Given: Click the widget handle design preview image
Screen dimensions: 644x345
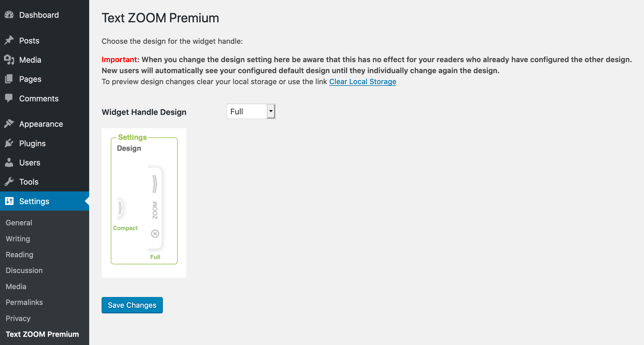Looking at the screenshot, I should (x=144, y=203).
